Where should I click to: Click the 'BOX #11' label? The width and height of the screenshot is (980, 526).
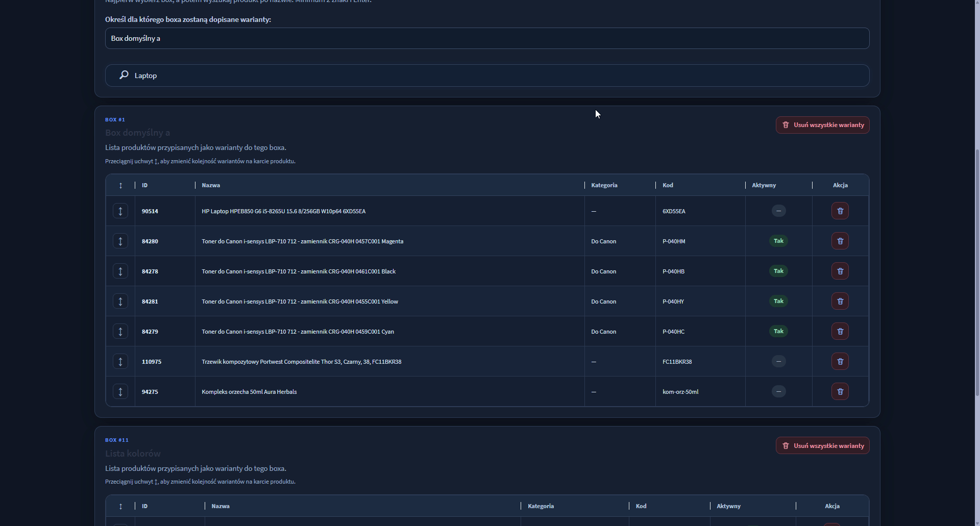click(x=117, y=440)
